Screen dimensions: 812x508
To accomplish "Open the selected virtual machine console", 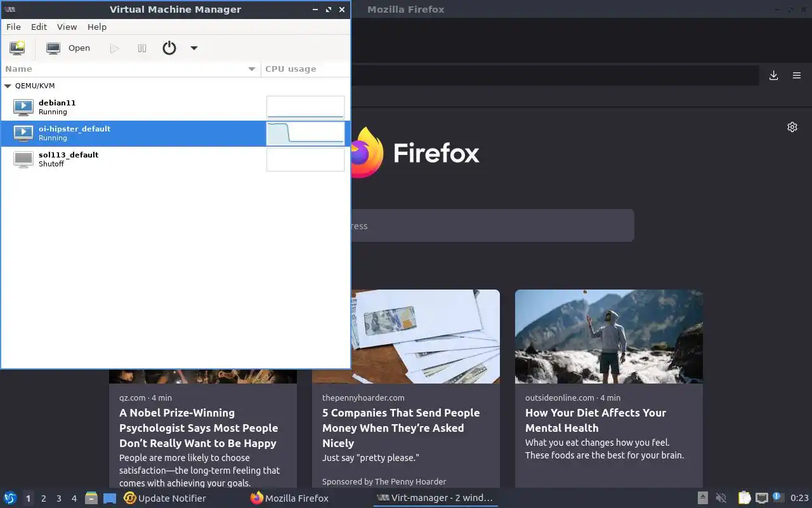I will 69,48.
